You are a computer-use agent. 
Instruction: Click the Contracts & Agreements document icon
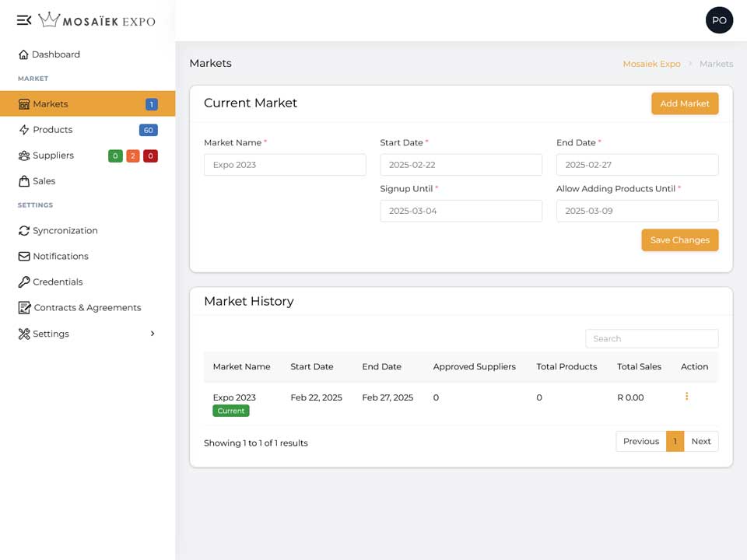click(x=24, y=308)
